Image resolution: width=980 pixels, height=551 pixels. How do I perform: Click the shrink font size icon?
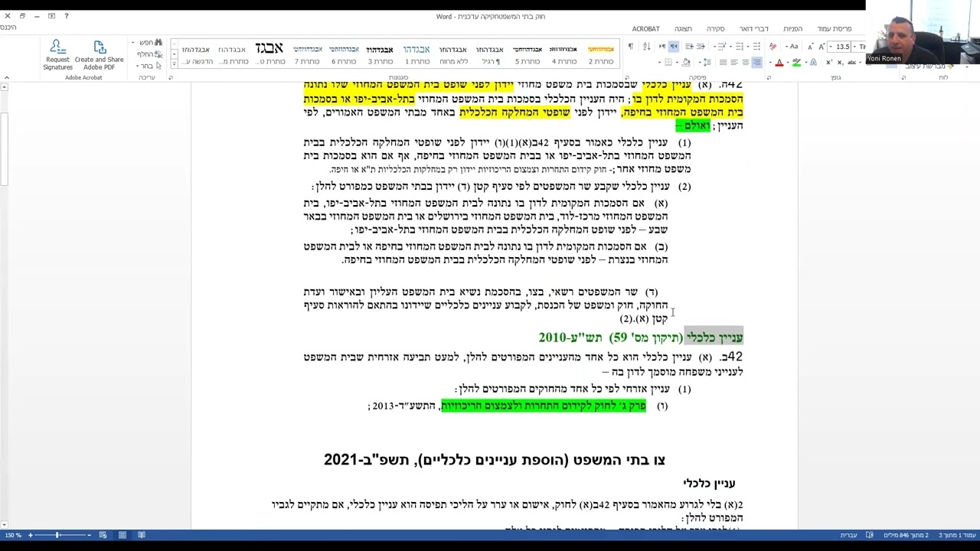pyautogui.click(x=810, y=47)
